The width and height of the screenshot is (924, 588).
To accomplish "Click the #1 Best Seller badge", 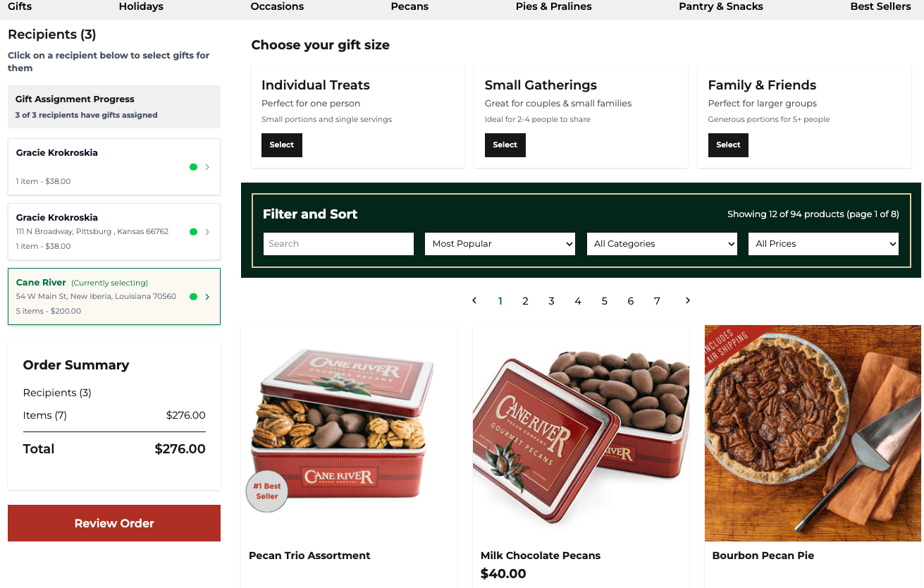I will [267, 491].
